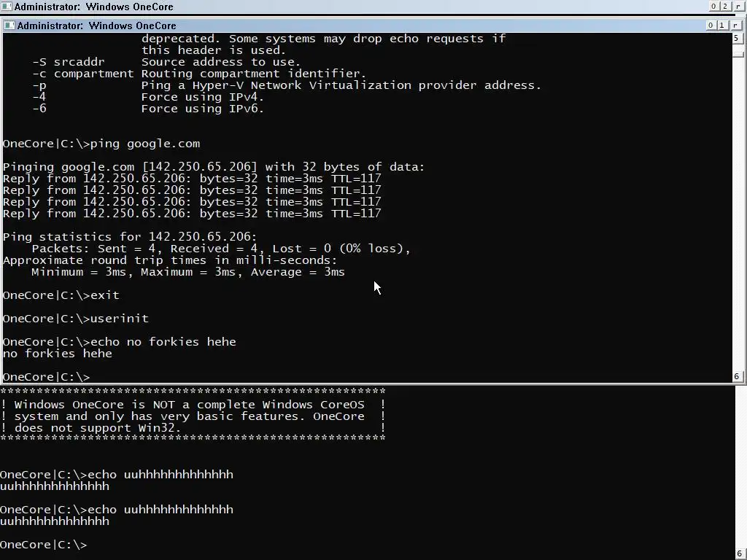Viewport: 747px width, 560px height.
Task: Click the back window vertical scrollbar track
Action: click(x=740, y=467)
